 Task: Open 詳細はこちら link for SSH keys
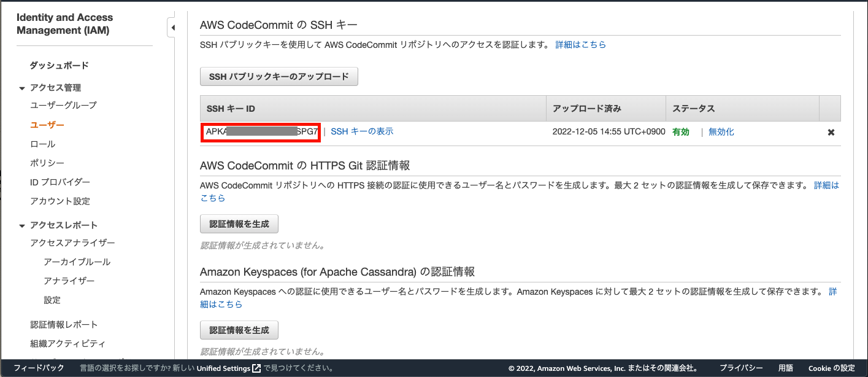(x=581, y=45)
